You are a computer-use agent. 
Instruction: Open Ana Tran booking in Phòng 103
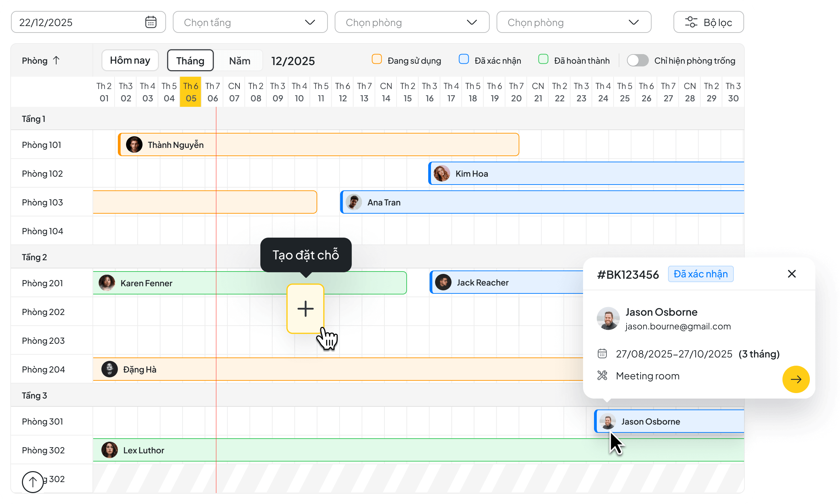pyautogui.click(x=542, y=202)
